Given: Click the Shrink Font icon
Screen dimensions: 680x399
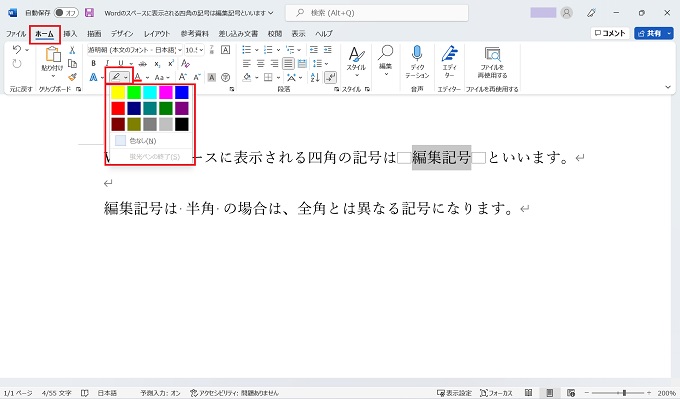Looking at the screenshot, I should click(x=196, y=77).
